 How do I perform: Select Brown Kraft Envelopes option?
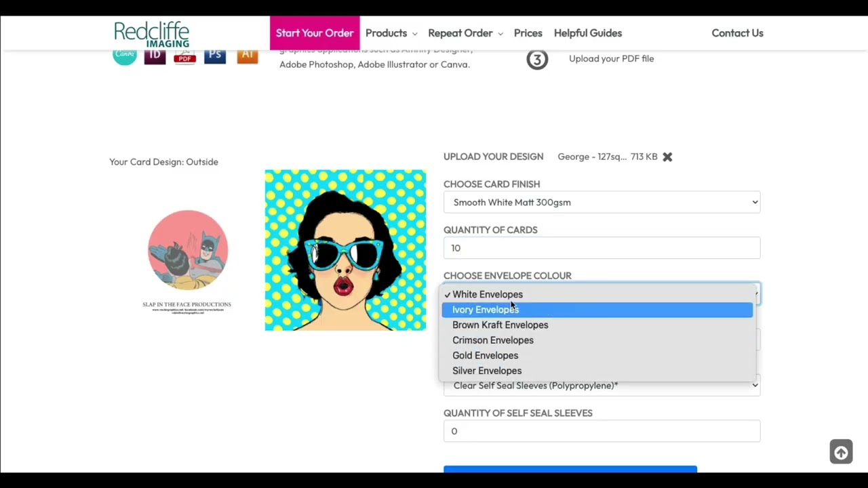tap(597, 325)
